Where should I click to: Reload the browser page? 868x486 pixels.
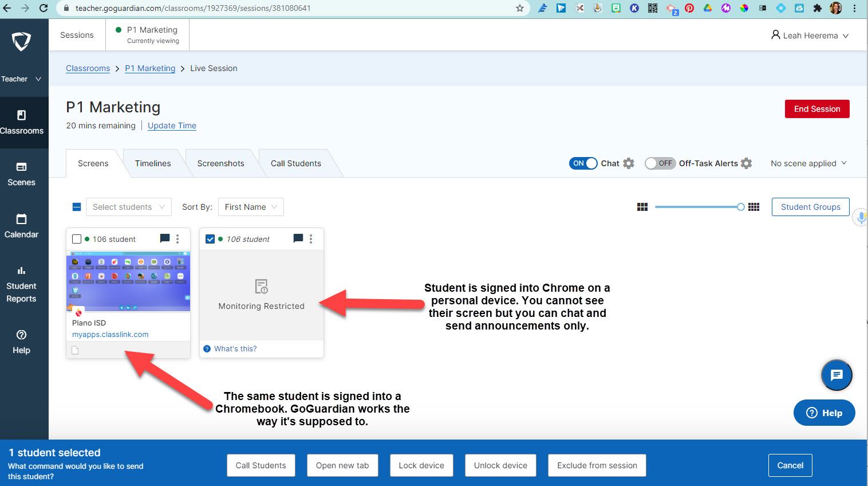(44, 8)
